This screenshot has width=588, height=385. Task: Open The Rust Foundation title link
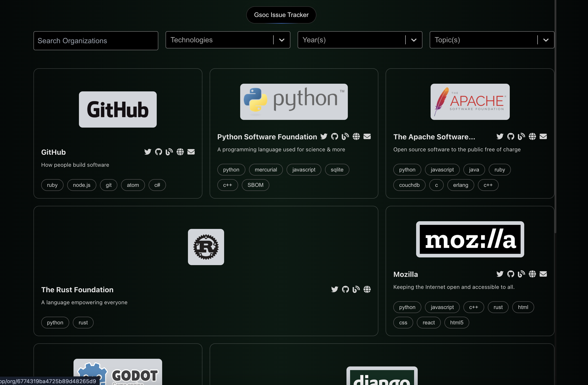coord(77,290)
